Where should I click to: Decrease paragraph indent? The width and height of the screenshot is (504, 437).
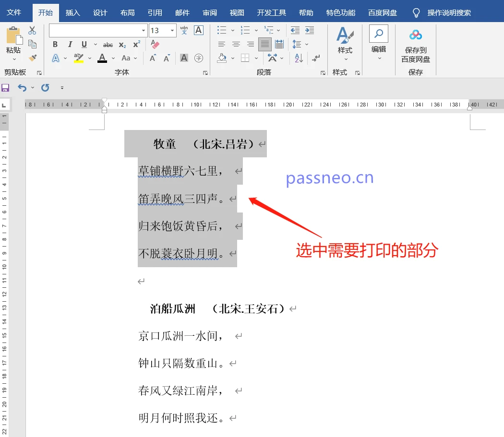pyautogui.click(x=295, y=30)
